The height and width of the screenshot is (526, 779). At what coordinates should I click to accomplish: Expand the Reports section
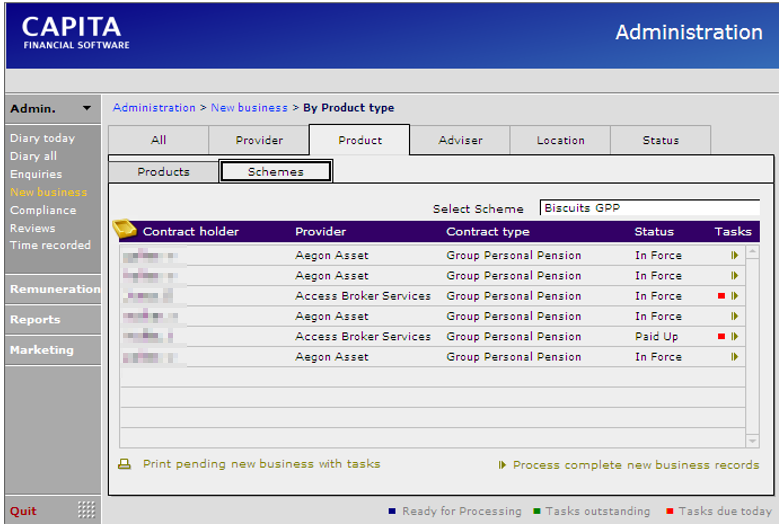(x=53, y=319)
